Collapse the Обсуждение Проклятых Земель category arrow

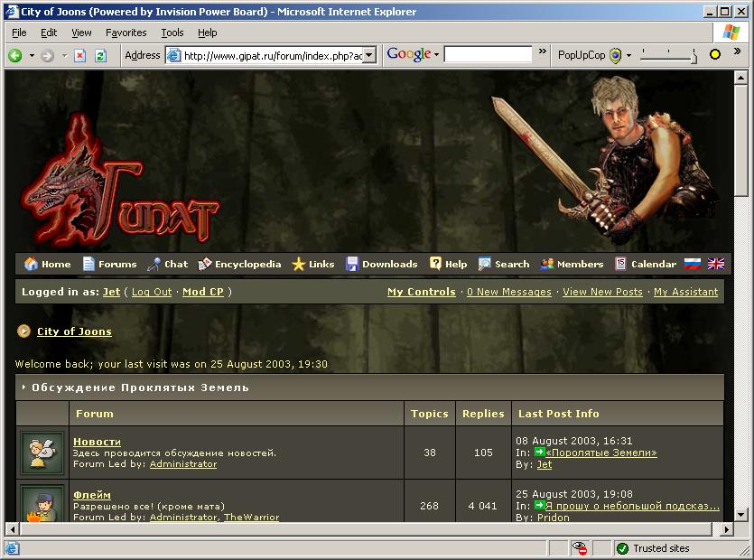(x=23, y=387)
